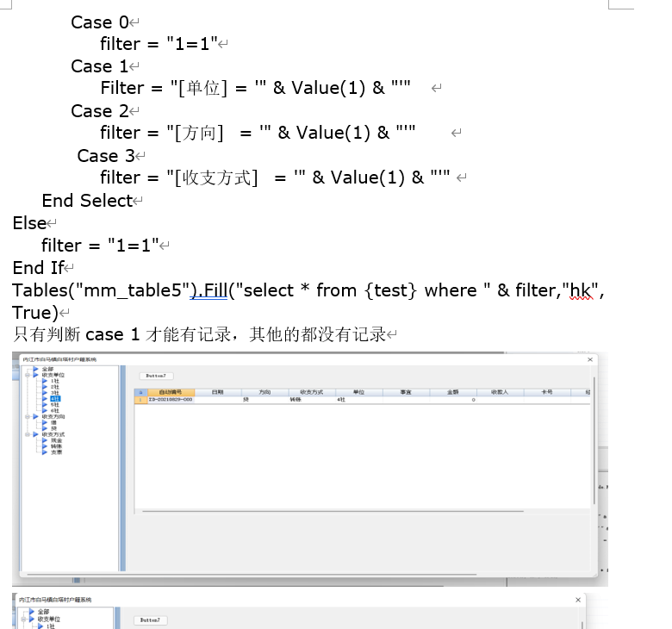The image size is (672, 629).
Task: Click the arrow icon beside 1社
Action: tap(45, 381)
